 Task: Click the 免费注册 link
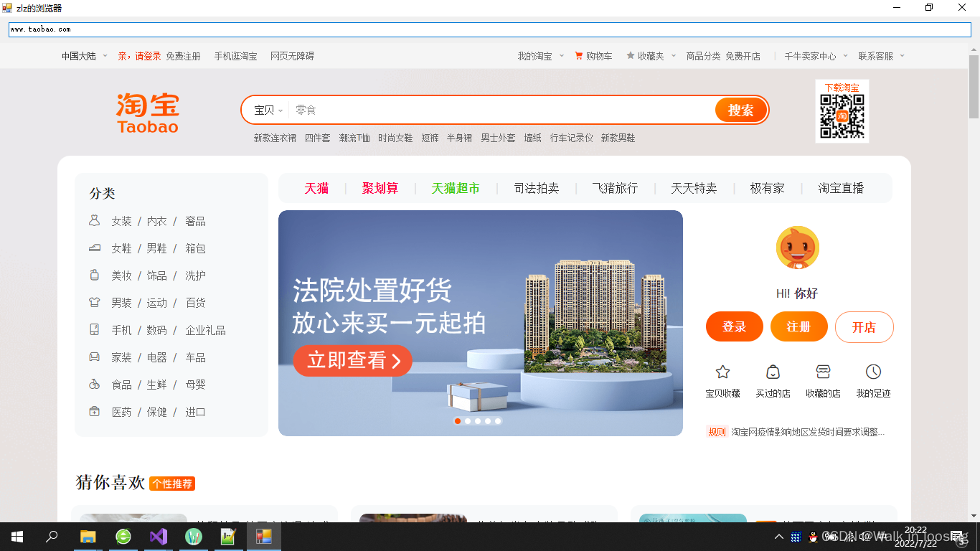(183, 56)
